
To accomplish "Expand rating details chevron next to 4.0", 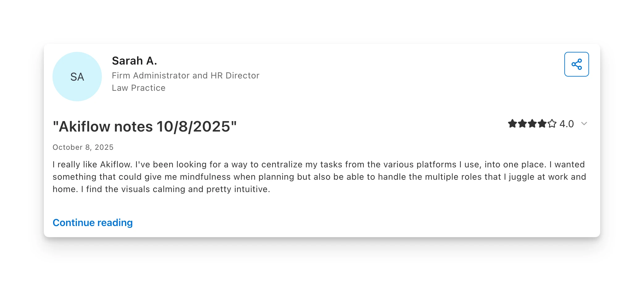I will (x=584, y=124).
